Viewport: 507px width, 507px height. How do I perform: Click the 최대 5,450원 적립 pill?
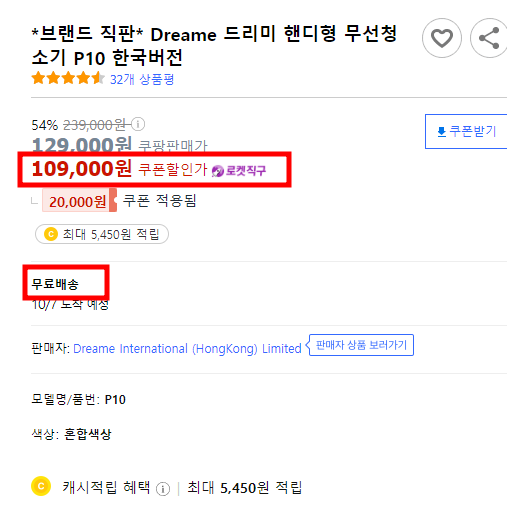tap(102, 234)
